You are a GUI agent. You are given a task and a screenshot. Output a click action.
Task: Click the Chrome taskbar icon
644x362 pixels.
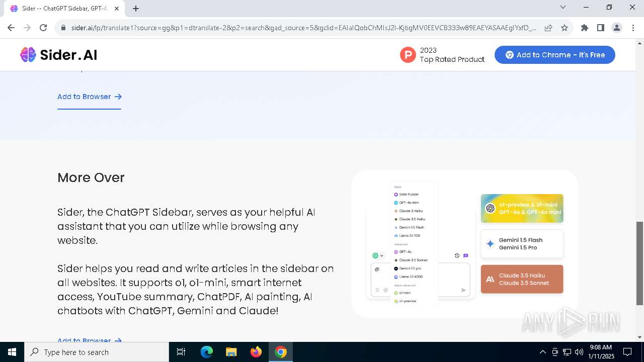(x=281, y=352)
